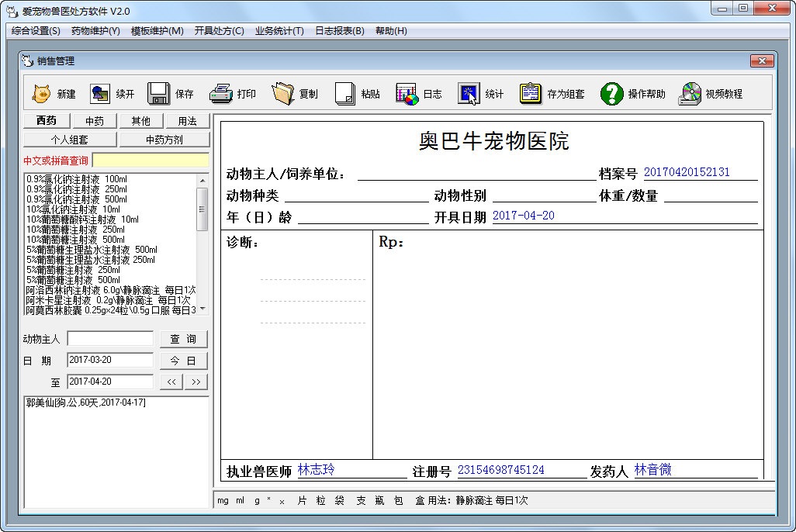Click the yellow 中文或拼音查询 search field
The height and width of the screenshot is (532, 796).
(151, 161)
